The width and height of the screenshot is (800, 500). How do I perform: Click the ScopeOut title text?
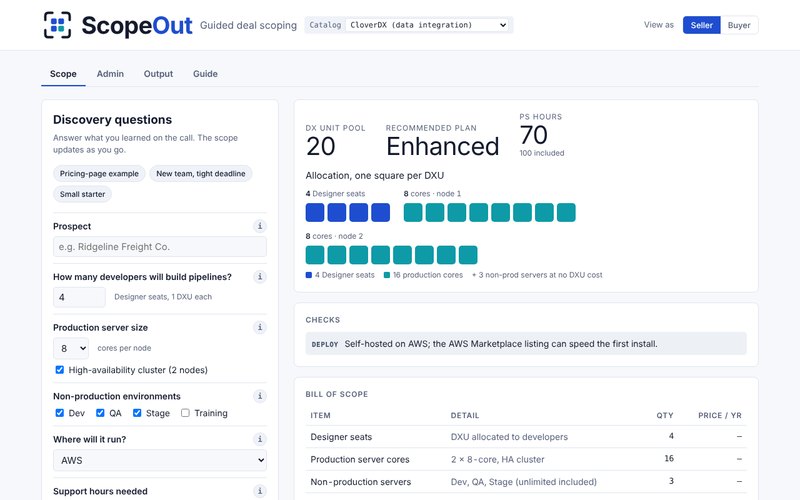point(137,25)
